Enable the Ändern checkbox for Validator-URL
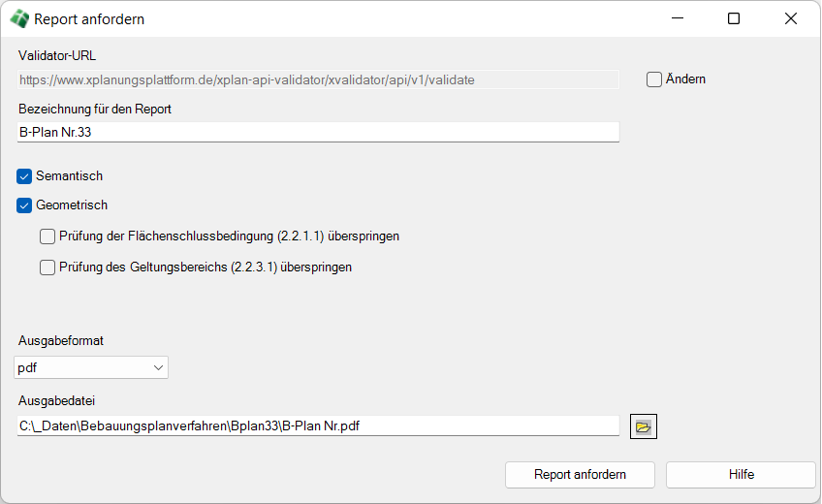This screenshot has width=822, height=504. point(654,79)
